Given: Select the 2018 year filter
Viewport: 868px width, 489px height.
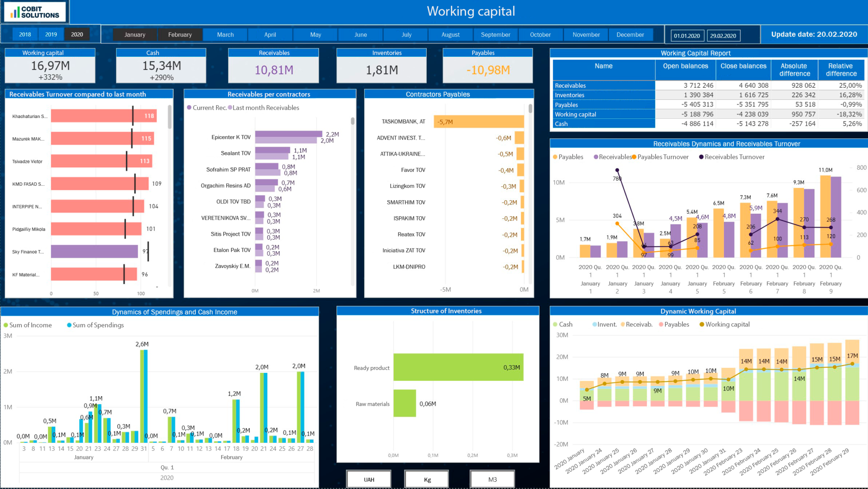Looking at the screenshot, I should [x=25, y=34].
